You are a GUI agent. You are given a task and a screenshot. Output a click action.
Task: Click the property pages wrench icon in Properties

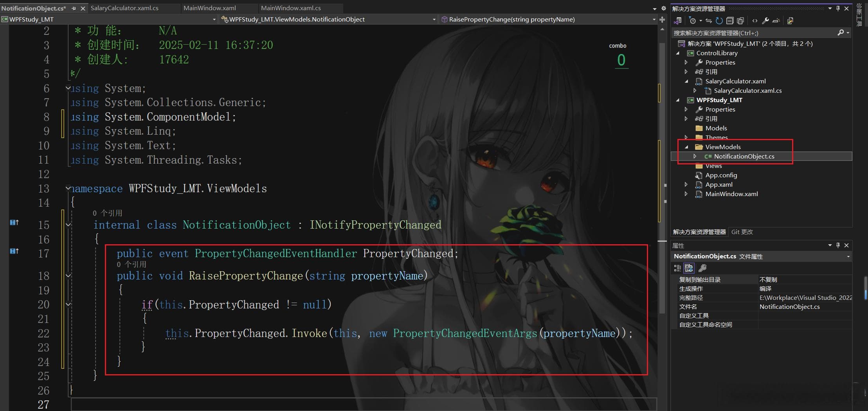(702, 268)
